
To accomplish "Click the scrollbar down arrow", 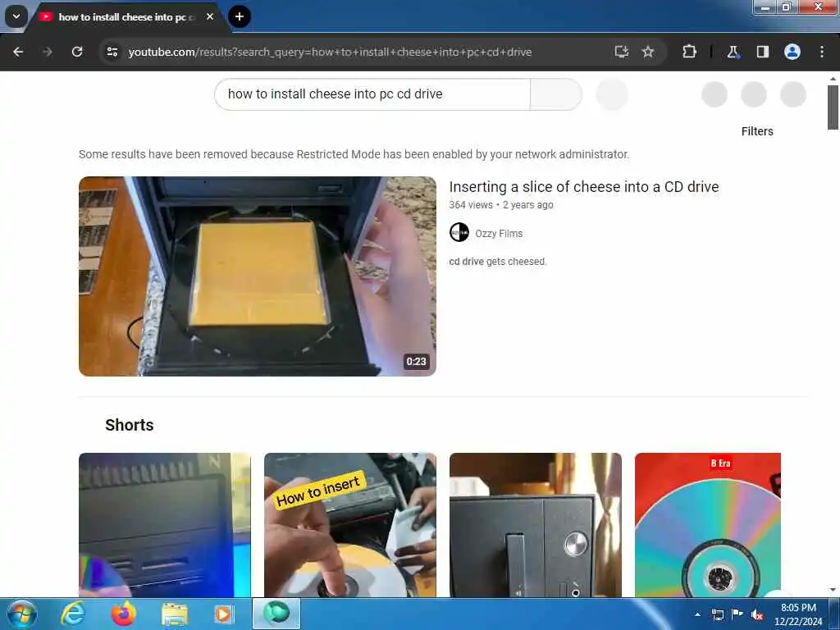I will click(833, 590).
